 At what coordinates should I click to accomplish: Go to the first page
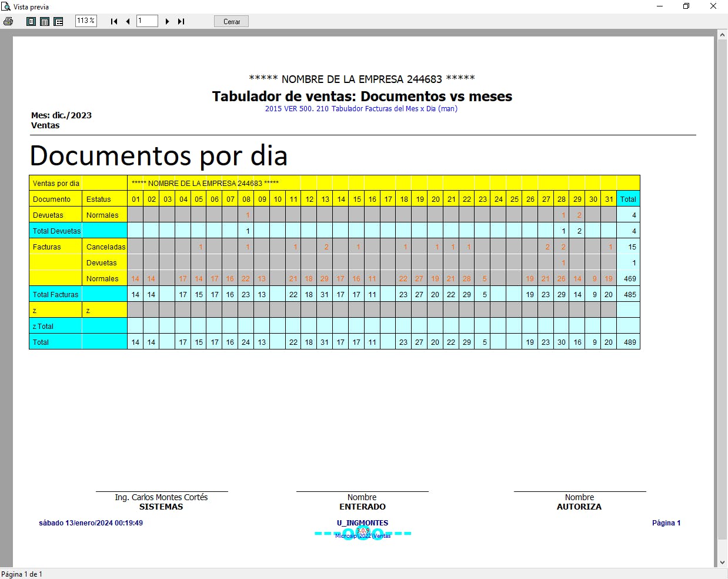pos(114,21)
